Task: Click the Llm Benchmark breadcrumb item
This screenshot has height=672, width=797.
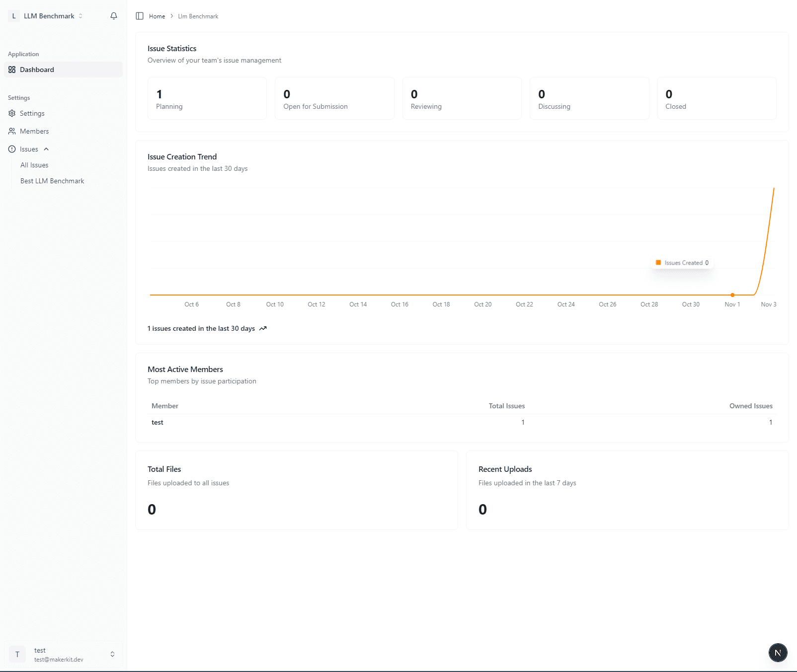Action: pyautogui.click(x=198, y=16)
